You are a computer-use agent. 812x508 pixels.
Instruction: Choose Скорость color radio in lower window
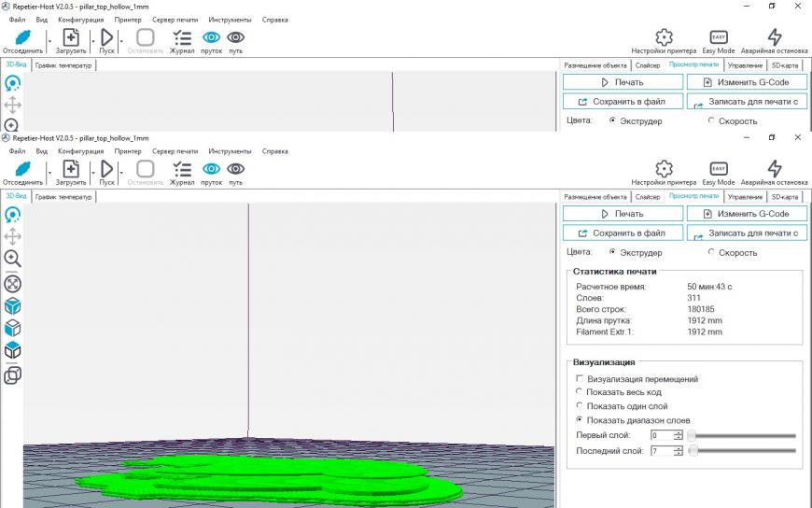tap(711, 252)
